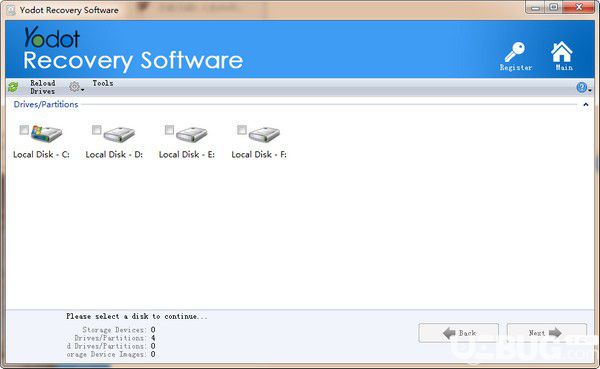
Task: Click the Storage Devices count text
Action: 119,330
